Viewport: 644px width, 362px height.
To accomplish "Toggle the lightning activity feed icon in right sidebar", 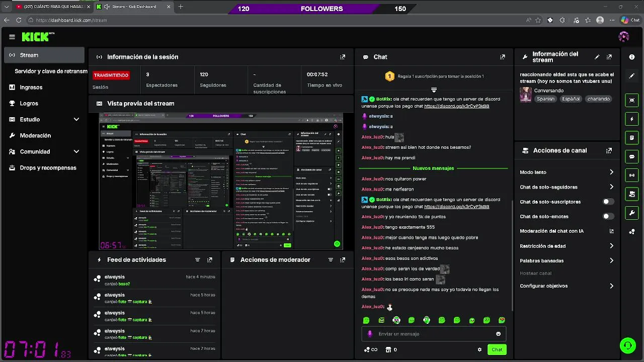I will (632, 119).
